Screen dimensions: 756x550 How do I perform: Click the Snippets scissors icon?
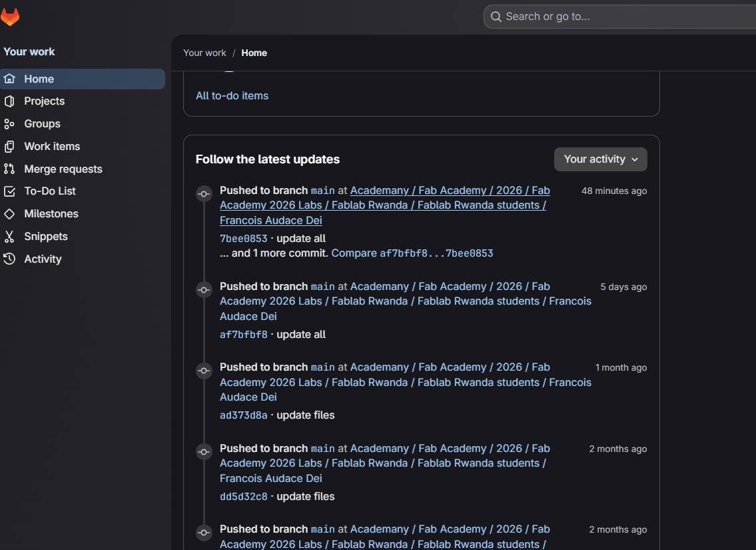9,237
